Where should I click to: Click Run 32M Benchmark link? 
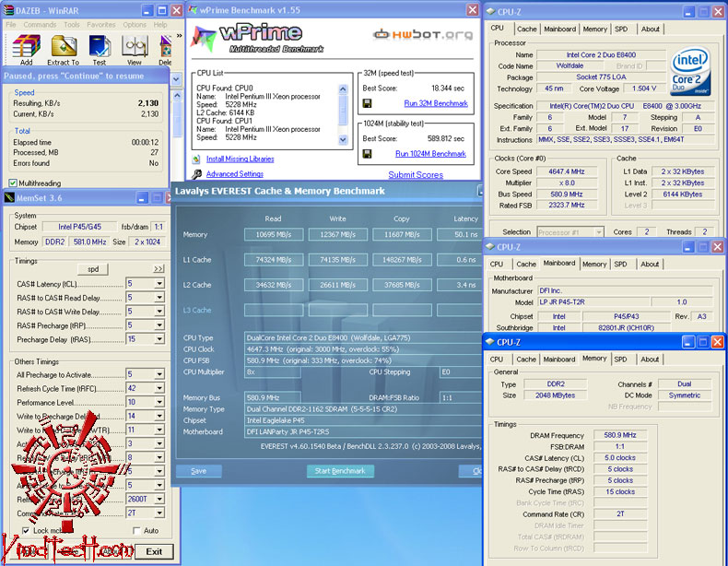click(436, 103)
